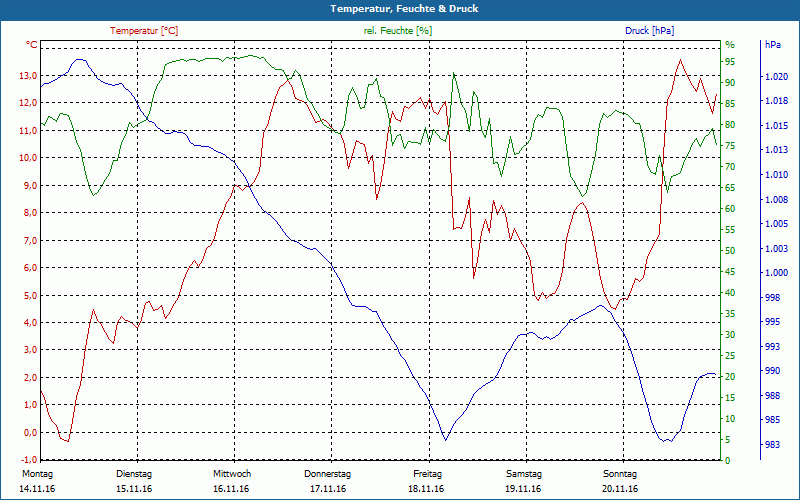Click humidity axis value "95"
This screenshot has height=500, width=800.
click(730, 62)
